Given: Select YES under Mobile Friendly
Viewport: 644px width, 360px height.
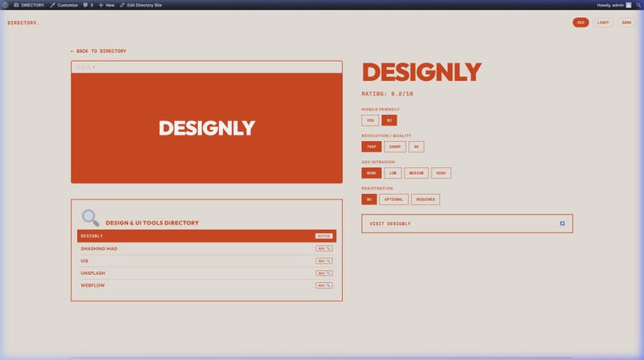Looking at the screenshot, I should coord(370,120).
